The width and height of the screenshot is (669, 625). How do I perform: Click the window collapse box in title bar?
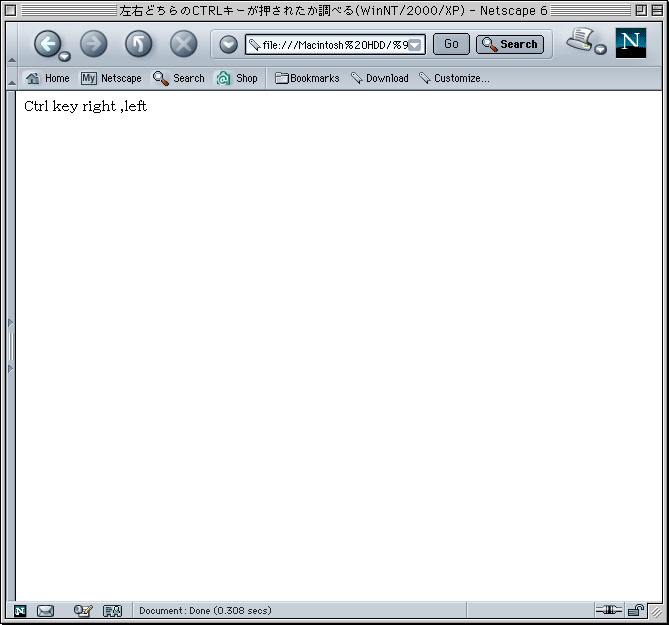tap(657, 10)
